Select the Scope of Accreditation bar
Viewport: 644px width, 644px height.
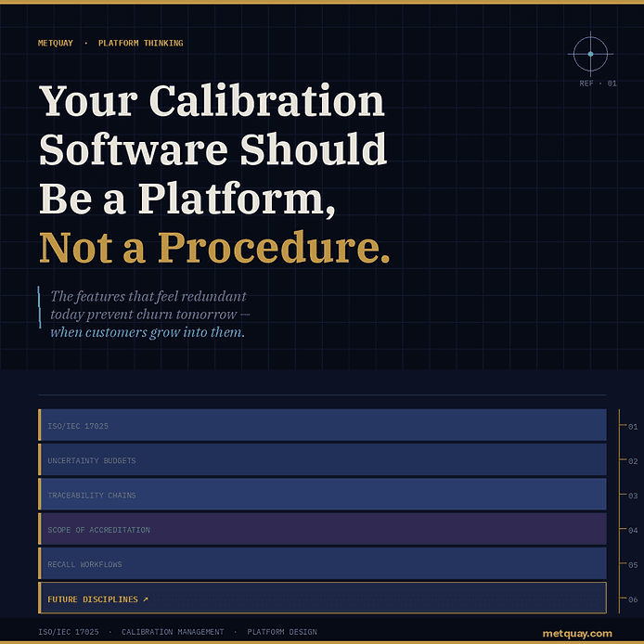[322, 529]
